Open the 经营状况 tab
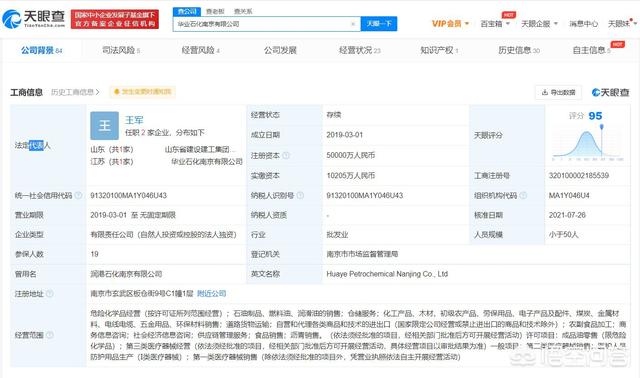The height and width of the screenshot is (378, 640). (x=360, y=50)
